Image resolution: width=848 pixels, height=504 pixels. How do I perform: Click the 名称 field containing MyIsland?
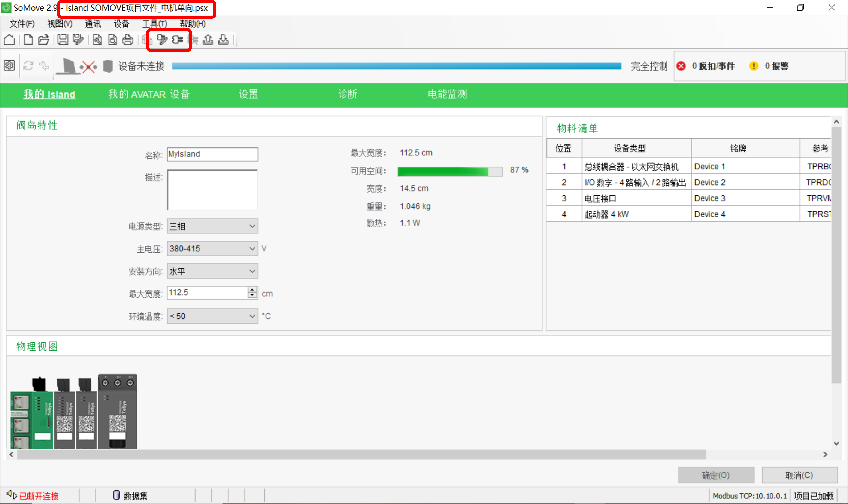(212, 154)
